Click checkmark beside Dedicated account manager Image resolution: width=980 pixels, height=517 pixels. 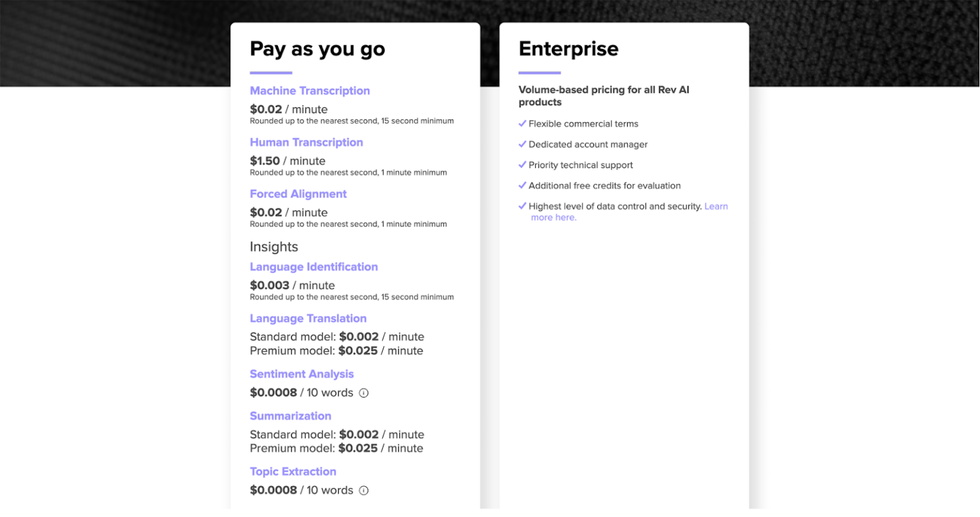523,145
